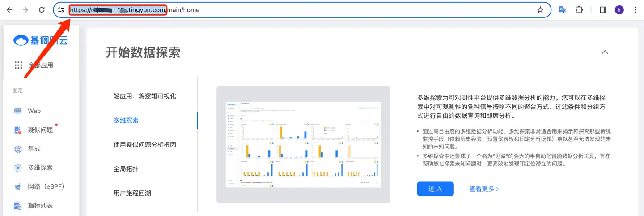View site information in address bar
644x216 pixels.
point(61,10)
